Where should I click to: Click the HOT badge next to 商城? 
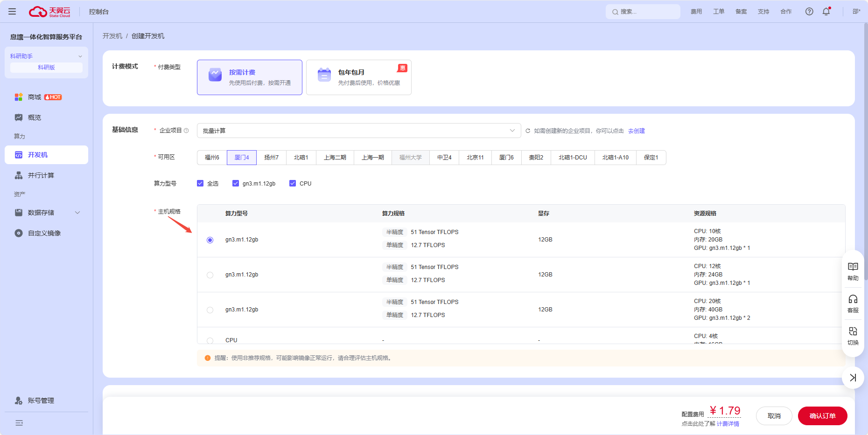53,97
